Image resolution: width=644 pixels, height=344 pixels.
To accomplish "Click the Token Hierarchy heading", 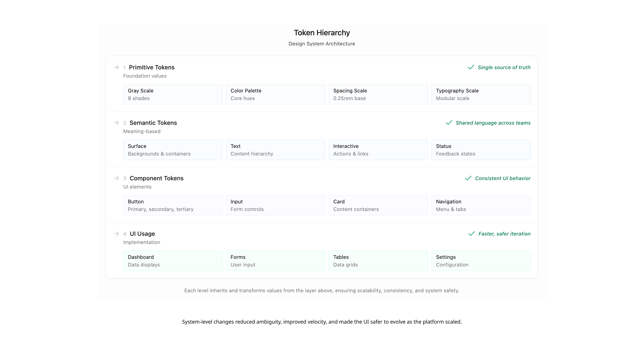I will click(322, 33).
